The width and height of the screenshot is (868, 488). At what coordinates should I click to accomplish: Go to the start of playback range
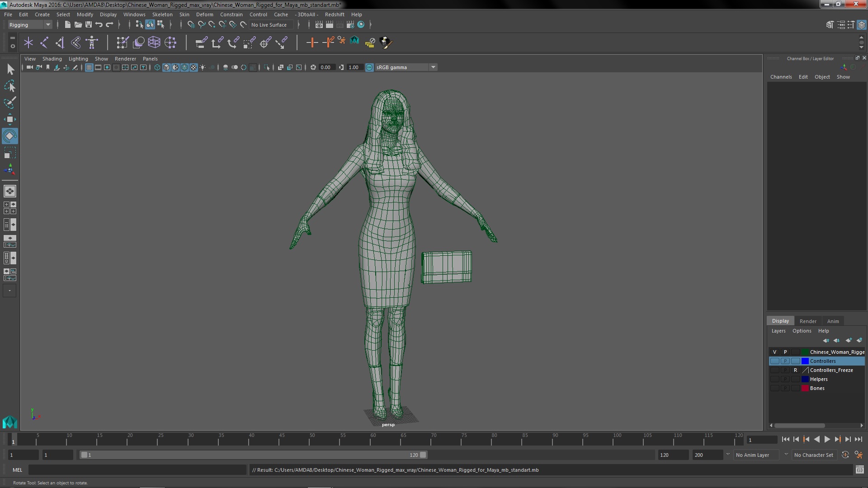[x=785, y=439]
